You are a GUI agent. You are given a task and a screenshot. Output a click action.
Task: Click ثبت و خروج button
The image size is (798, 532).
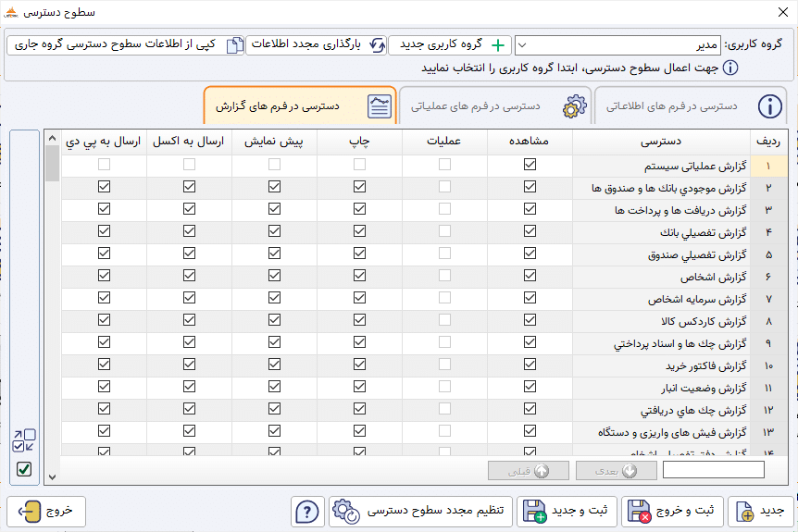click(x=672, y=511)
